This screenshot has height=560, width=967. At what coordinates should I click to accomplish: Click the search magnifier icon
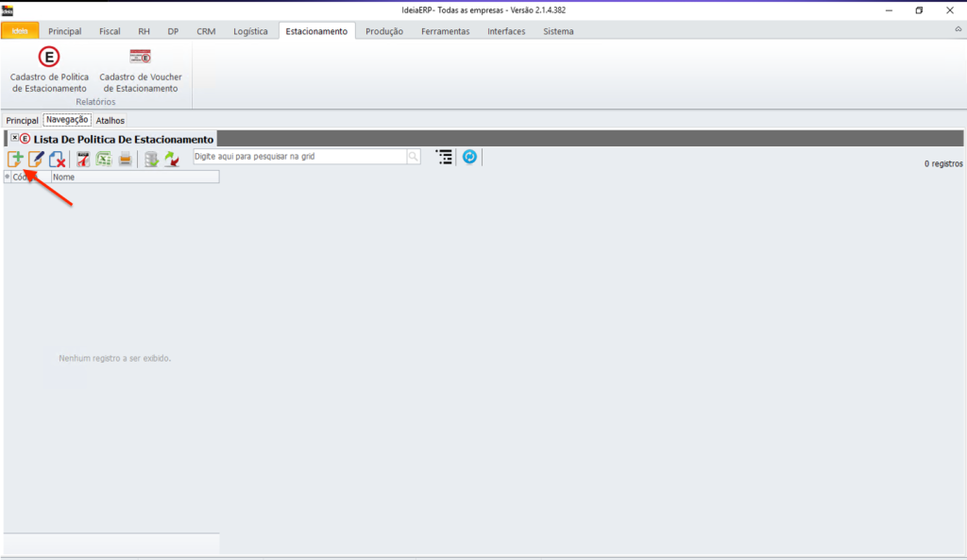414,157
